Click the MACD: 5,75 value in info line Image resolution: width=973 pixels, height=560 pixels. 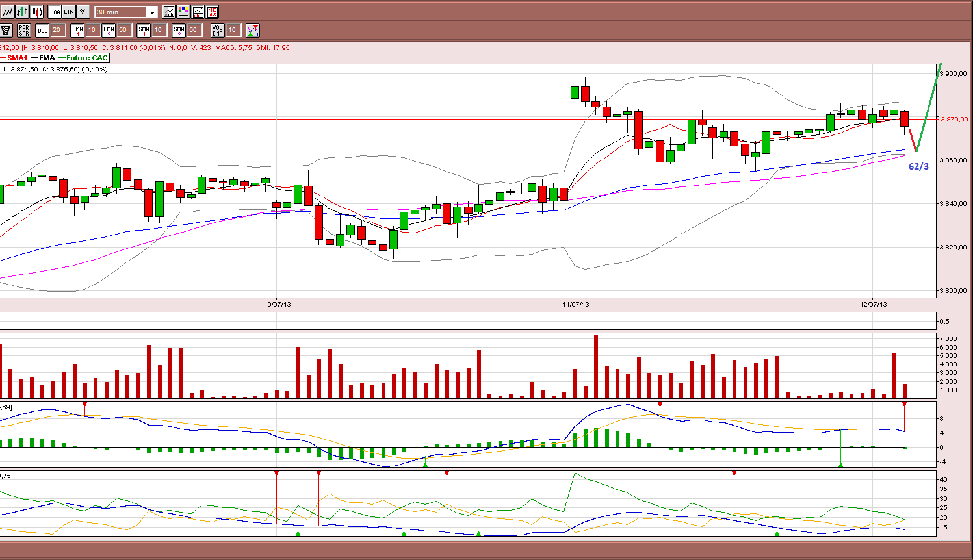click(x=233, y=47)
